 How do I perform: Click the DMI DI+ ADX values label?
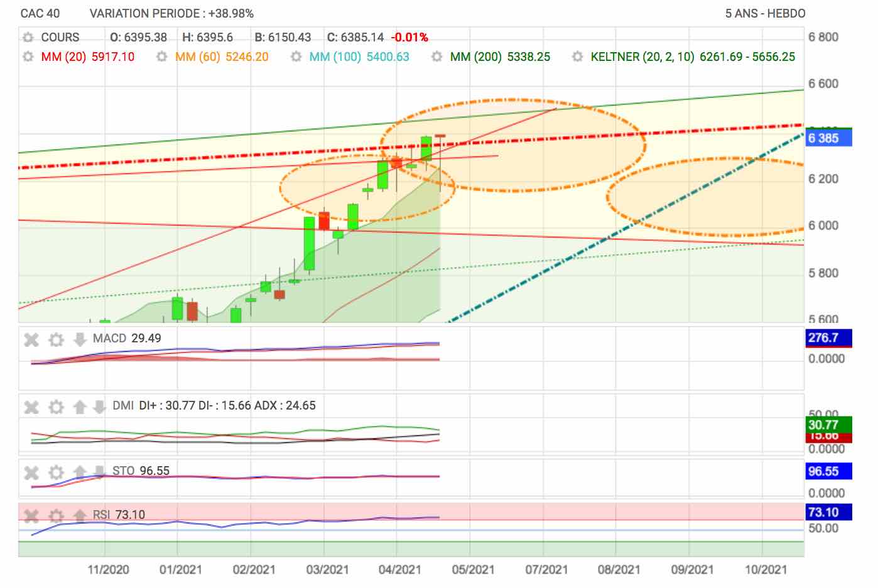tap(214, 406)
